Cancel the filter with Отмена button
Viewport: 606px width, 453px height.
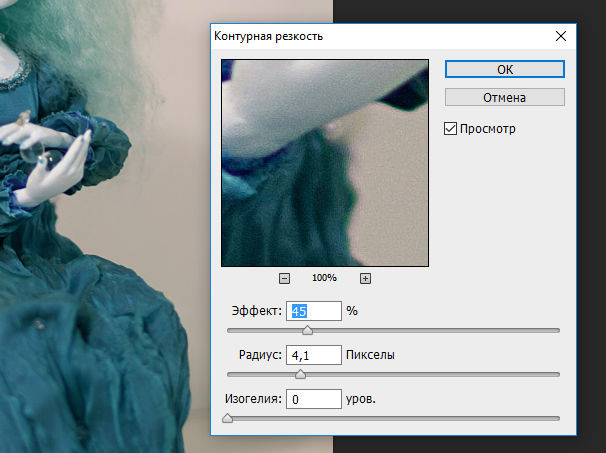point(505,97)
